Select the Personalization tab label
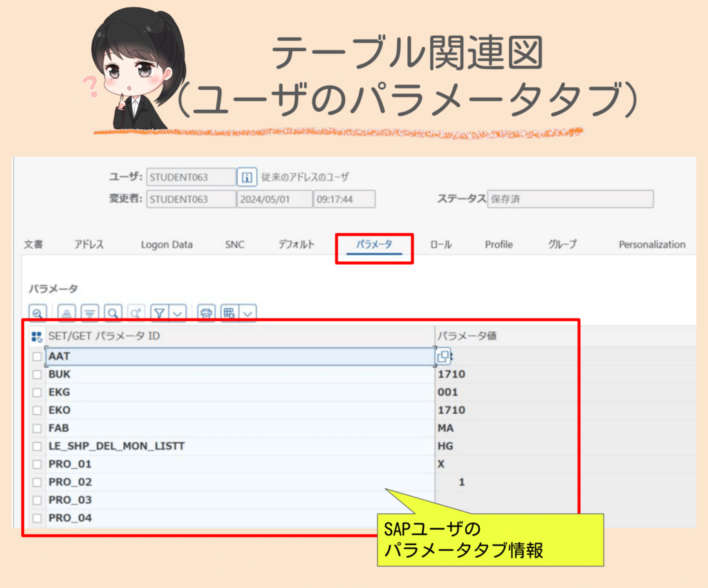The height and width of the screenshot is (588, 708). tap(651, 244)
